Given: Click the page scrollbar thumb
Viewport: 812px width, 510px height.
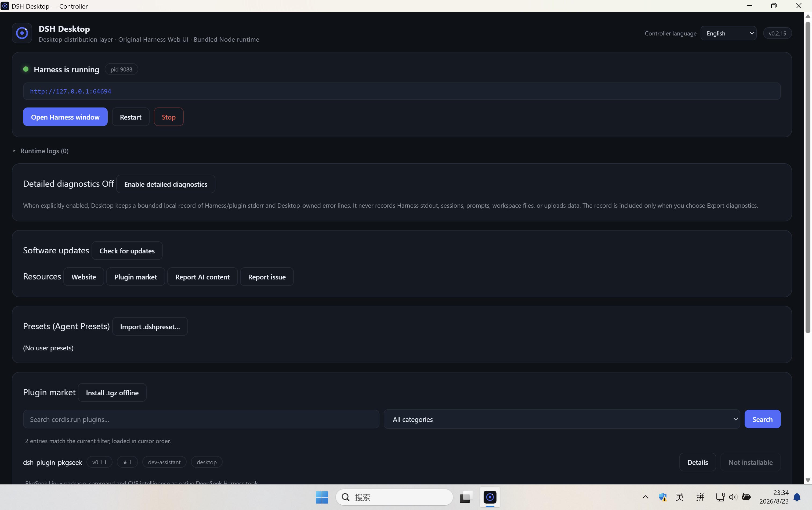Looking at the screenshot, I should (808, 177).
